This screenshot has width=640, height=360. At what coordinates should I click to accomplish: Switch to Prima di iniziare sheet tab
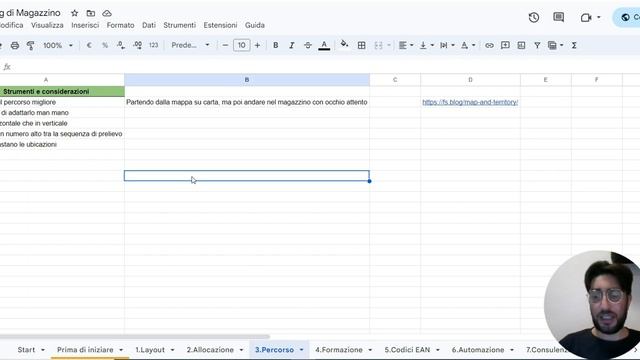tap(85, 350)
